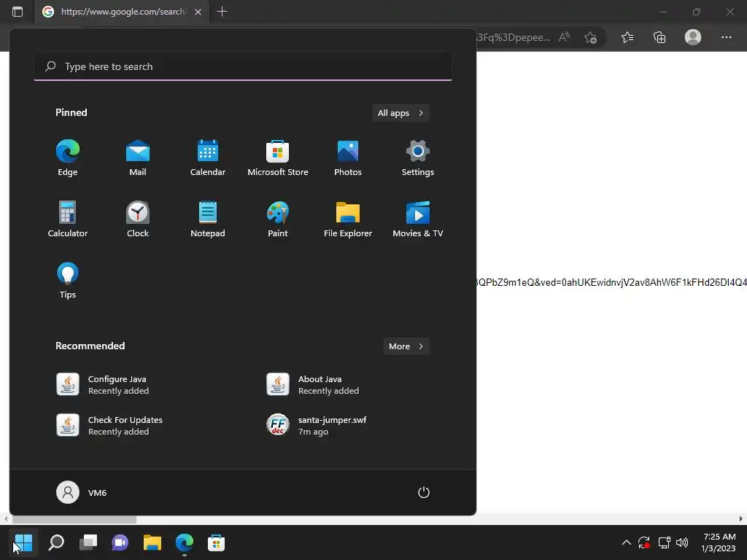The height and width of the screenshot is (560, 747).
Task: Click Read aloud icon in address bar
Action: pos(564,37)
